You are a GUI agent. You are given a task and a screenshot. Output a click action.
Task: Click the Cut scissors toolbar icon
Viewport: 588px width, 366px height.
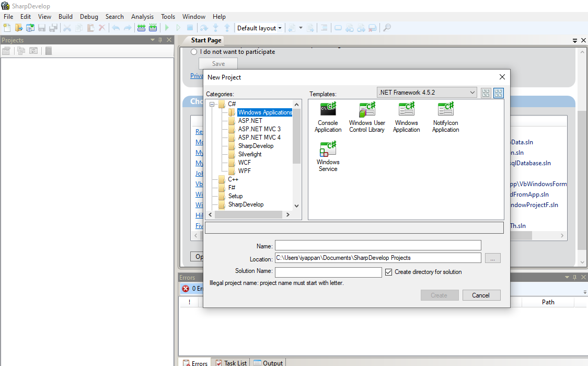(67, 28)
